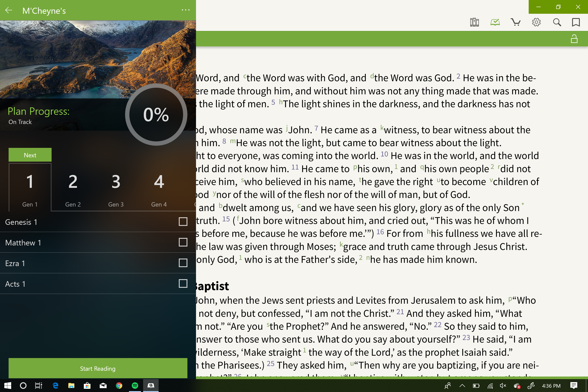This screenshot has width=588, height=392.
Task: Select day 4 Gen 4 tab
Action: tap(159, 187)
